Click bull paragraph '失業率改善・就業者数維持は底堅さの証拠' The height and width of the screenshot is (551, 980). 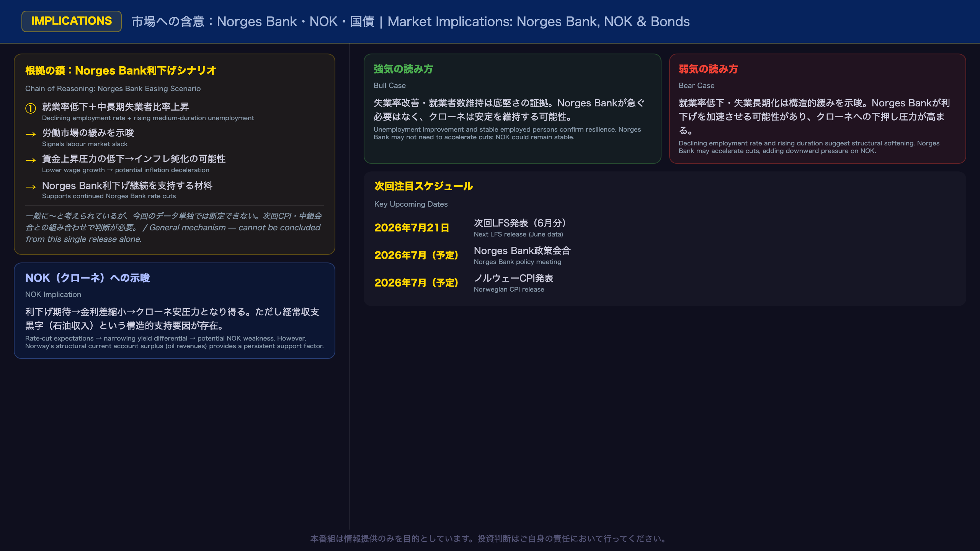tap(509, 110)
